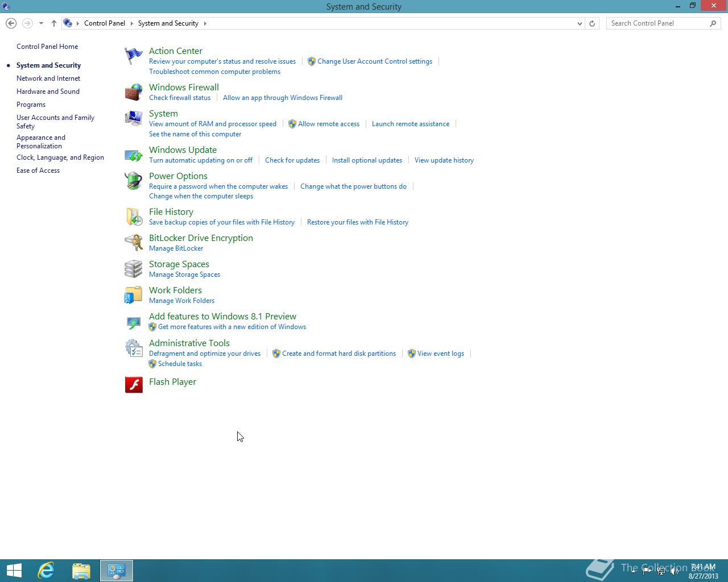Click Allow remote access link
The width and height of the screenshot is (728, 582).
pos(329,124)
